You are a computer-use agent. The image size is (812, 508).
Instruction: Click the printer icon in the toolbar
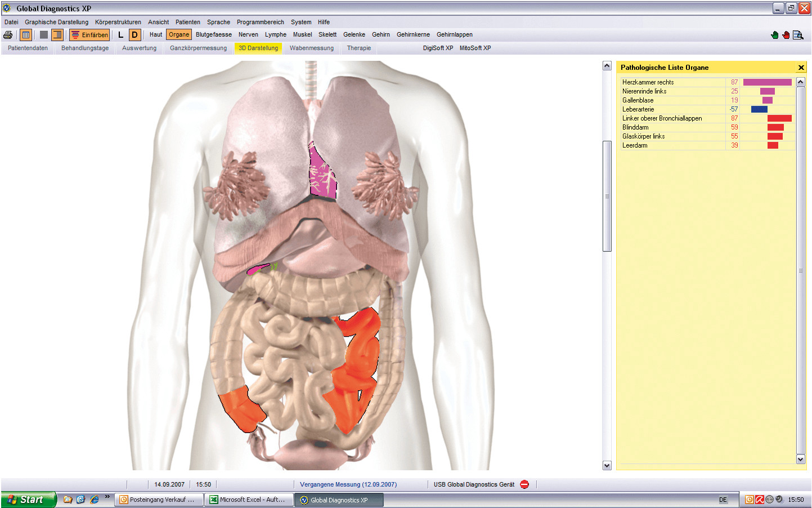pos(8,35)
